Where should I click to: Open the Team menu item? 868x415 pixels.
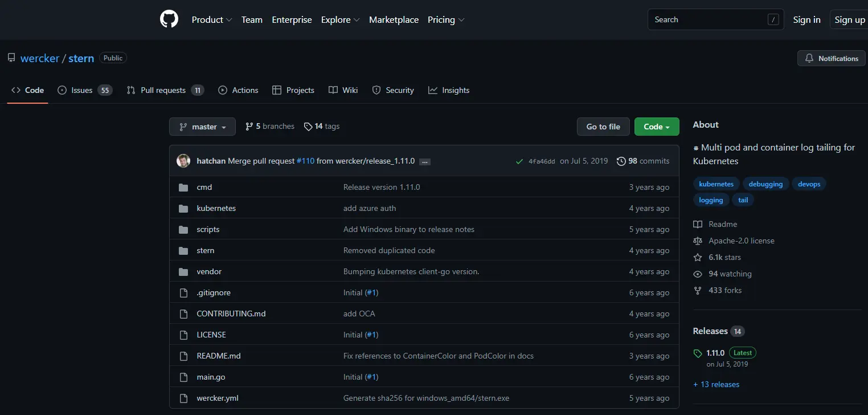252,19
